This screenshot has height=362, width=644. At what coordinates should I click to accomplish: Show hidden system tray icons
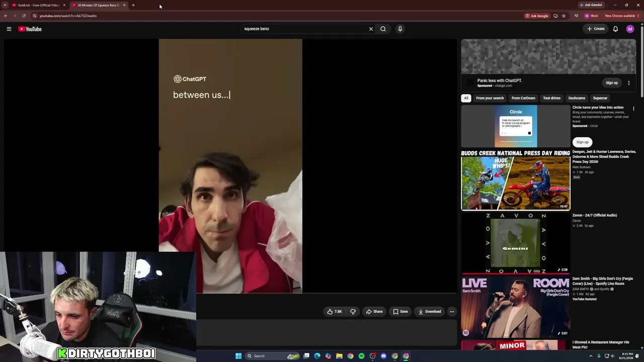591,356
